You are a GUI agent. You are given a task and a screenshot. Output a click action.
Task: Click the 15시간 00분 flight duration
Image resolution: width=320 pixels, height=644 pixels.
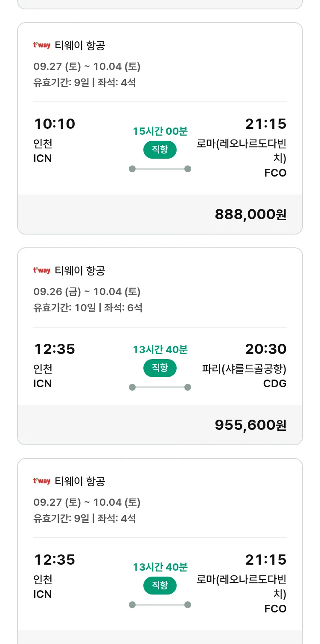pos(160,131)
